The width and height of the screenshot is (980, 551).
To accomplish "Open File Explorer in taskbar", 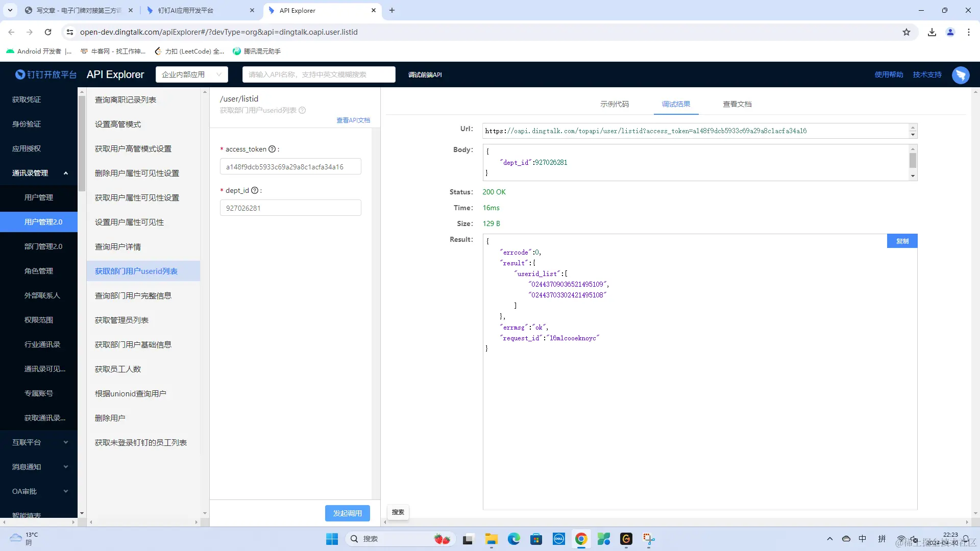I will pos(491,539).
